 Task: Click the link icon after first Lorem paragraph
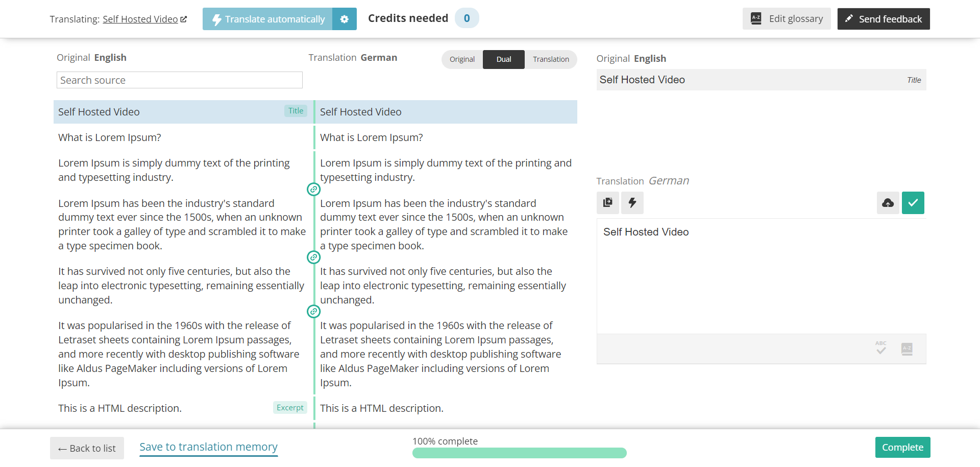pyautogui.click(x=313, y=190)
